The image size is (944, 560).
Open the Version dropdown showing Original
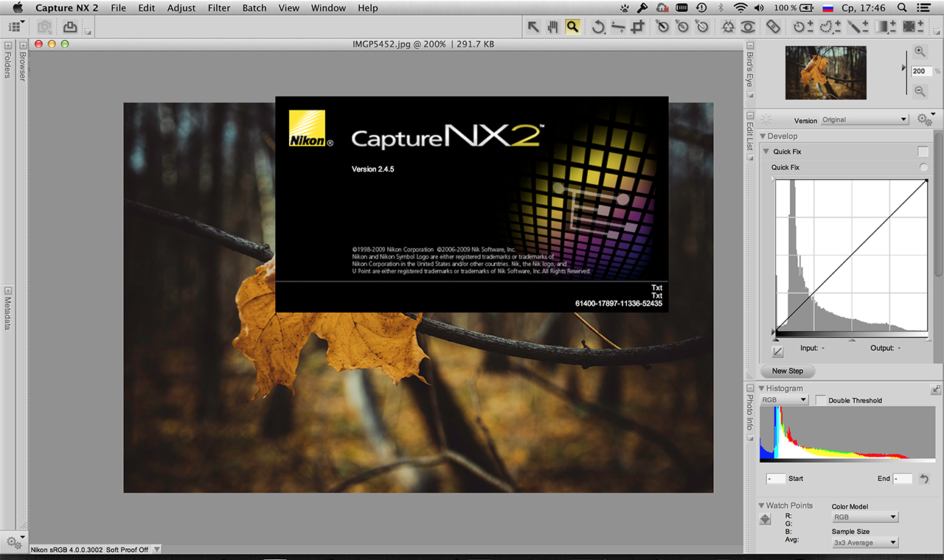pyautogui.click(x=864, y=120)
